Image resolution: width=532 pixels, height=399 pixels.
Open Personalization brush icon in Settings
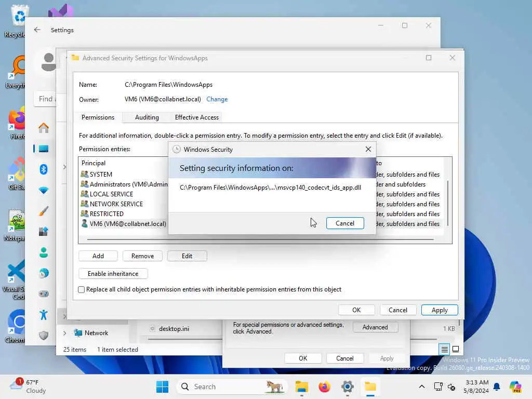44,211
